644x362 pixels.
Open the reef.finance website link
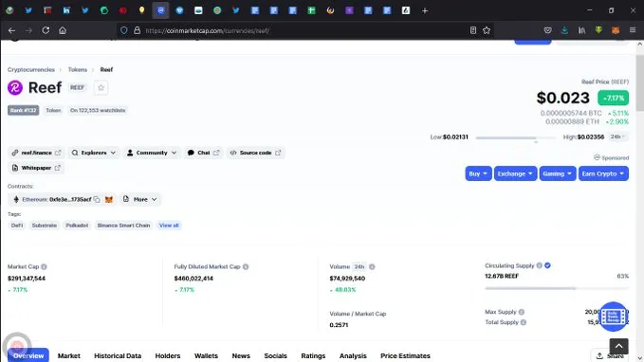coord(36,153)
